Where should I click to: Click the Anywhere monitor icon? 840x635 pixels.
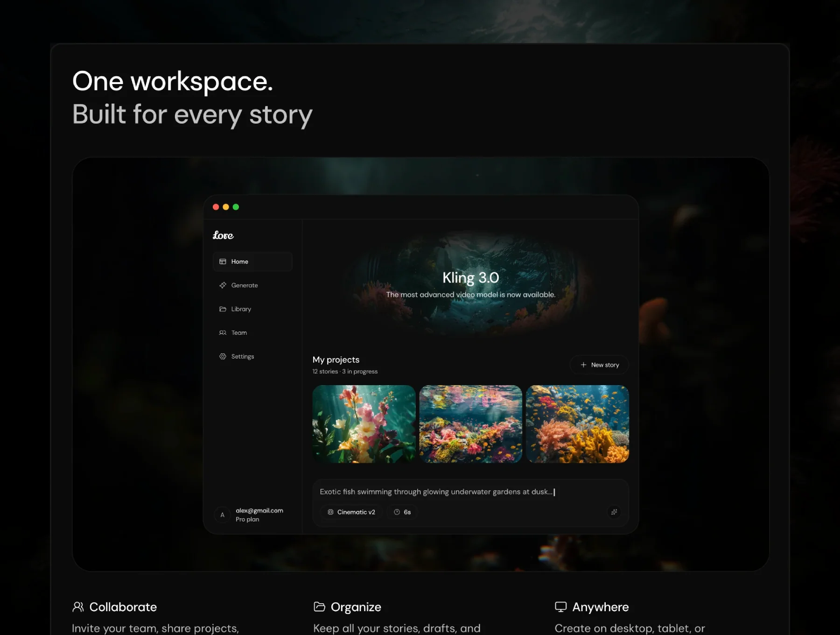(x=560, y=607)
